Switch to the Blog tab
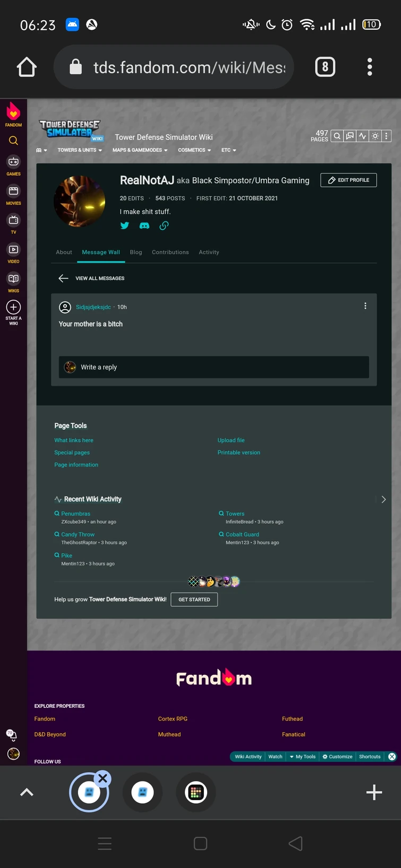The image size is (401, 868). tap(136, 252)
